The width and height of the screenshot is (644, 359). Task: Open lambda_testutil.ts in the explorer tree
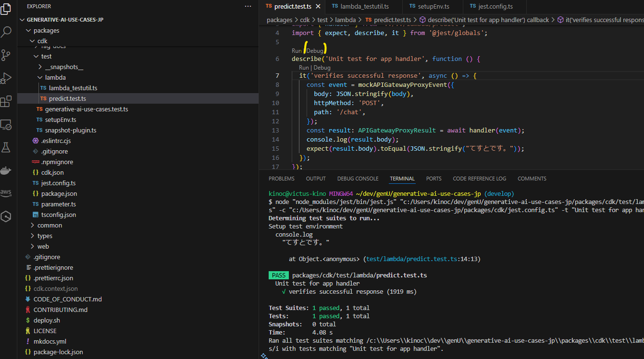pos(73,88)
